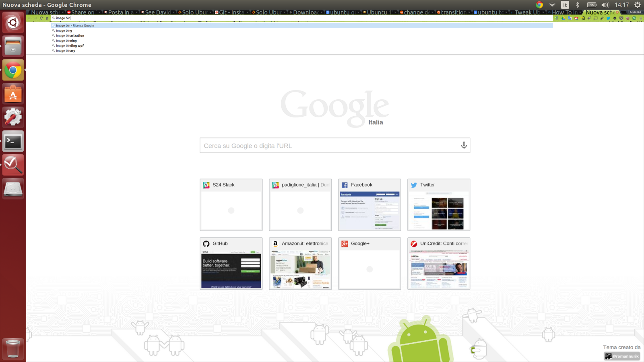Open the Wi-Fi network indicator
644x362 pixels.
(x=552, y=5)
